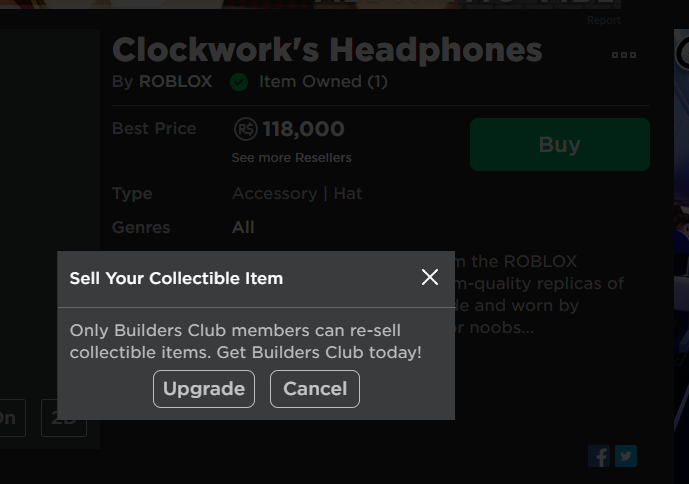689x484 pixels.
Task: Click the green Buy button
Action: 560,145
